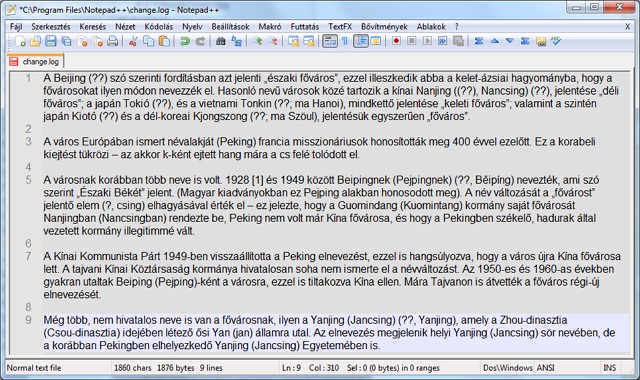Open the Ablakok menu

[x=431, y=27]
